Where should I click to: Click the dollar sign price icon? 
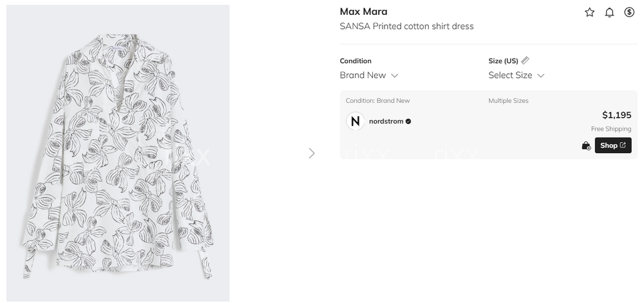tap(629, 12)
